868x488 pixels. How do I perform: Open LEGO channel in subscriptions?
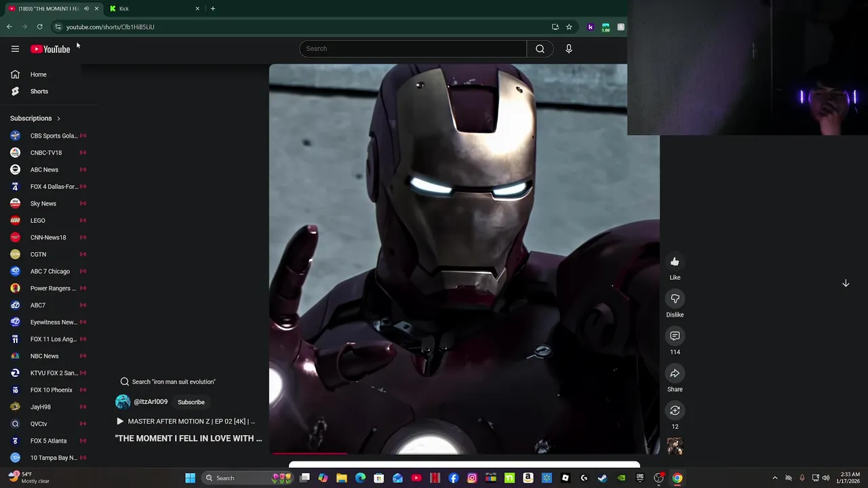pos(47,220)
